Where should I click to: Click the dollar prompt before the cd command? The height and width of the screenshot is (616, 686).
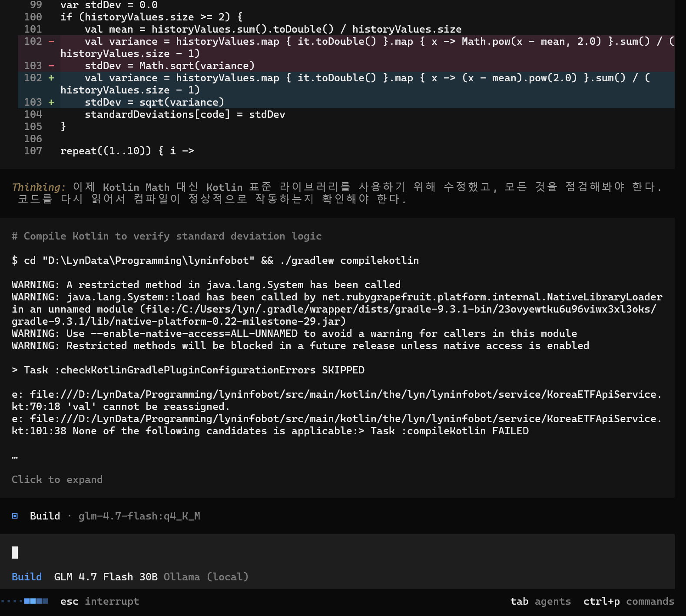(15, 260)
